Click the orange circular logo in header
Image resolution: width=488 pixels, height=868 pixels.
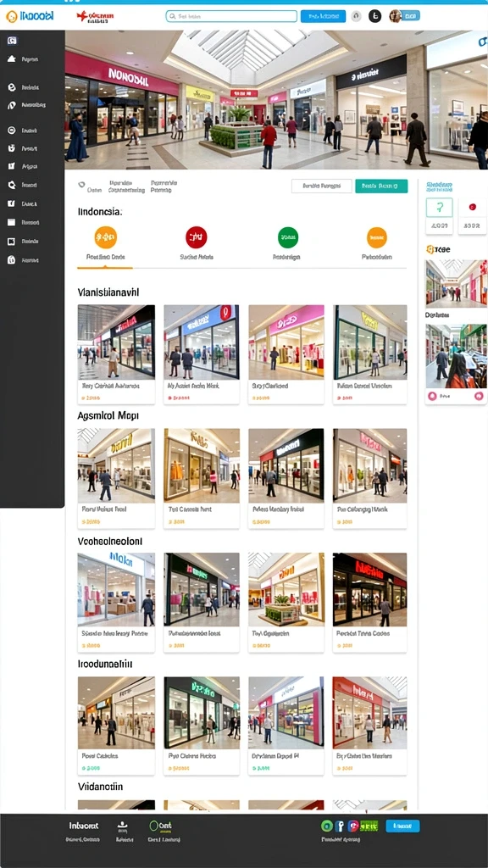click(x=12, y=17)
